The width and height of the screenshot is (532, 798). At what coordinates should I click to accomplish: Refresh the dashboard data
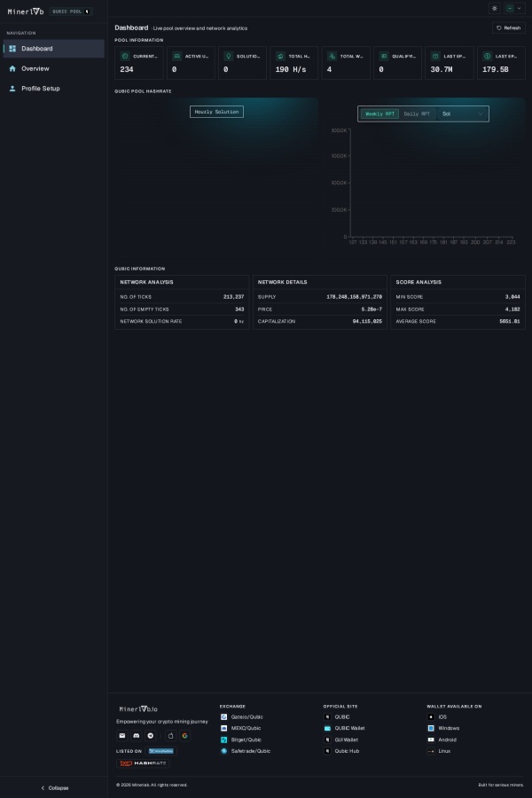click(509, 28)
